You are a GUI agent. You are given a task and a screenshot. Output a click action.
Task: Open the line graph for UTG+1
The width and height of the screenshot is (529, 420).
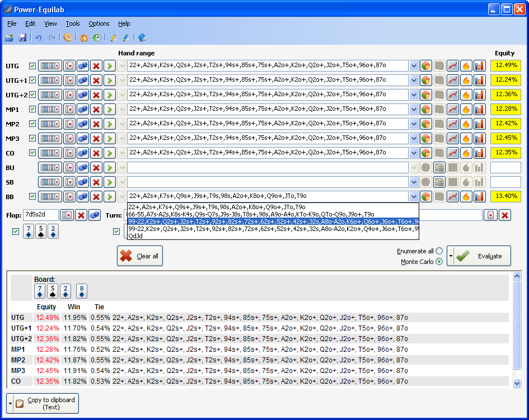click(x=453, y=80)
